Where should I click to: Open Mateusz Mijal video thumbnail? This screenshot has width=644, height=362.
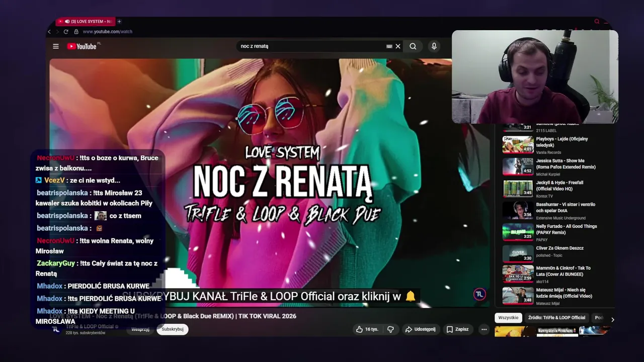518,296
